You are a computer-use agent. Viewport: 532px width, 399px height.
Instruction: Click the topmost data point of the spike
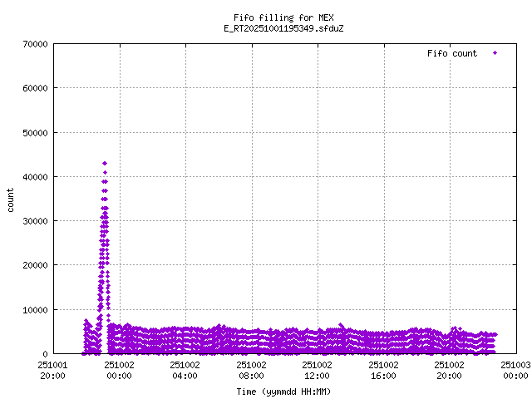[x=105, y=163]
